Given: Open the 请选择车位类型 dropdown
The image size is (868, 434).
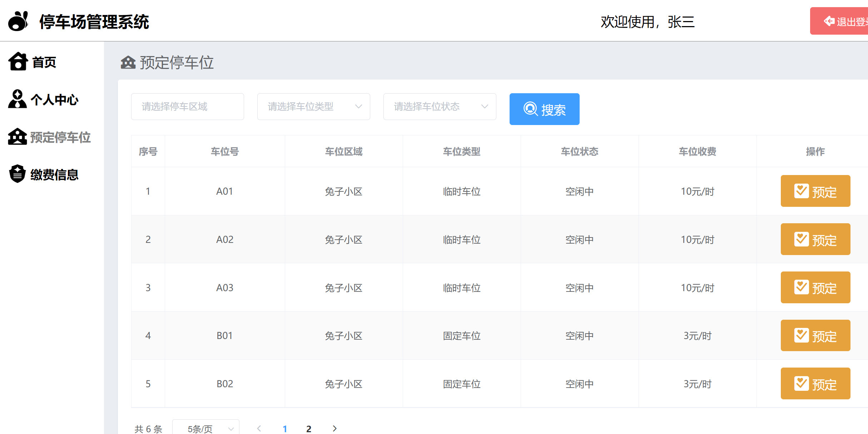Looking at the screenshot, I should coord(313,106).
